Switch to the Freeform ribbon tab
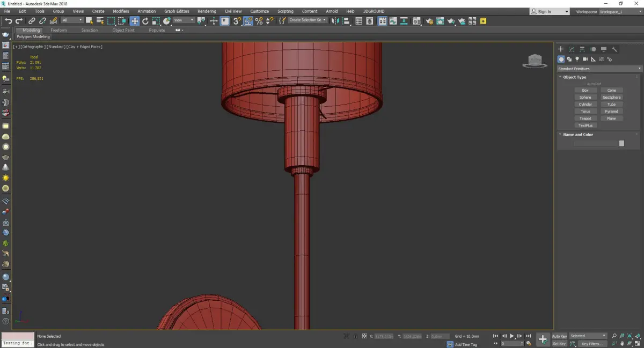This screenshot has width=644, height=348. point(58,31)
